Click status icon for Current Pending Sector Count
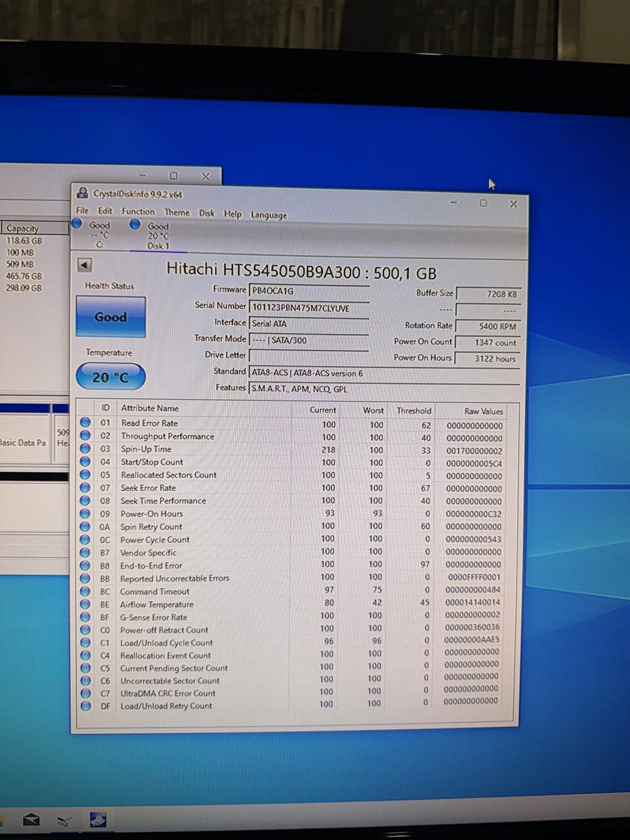 pyautogui.click(x=85, y=668)
